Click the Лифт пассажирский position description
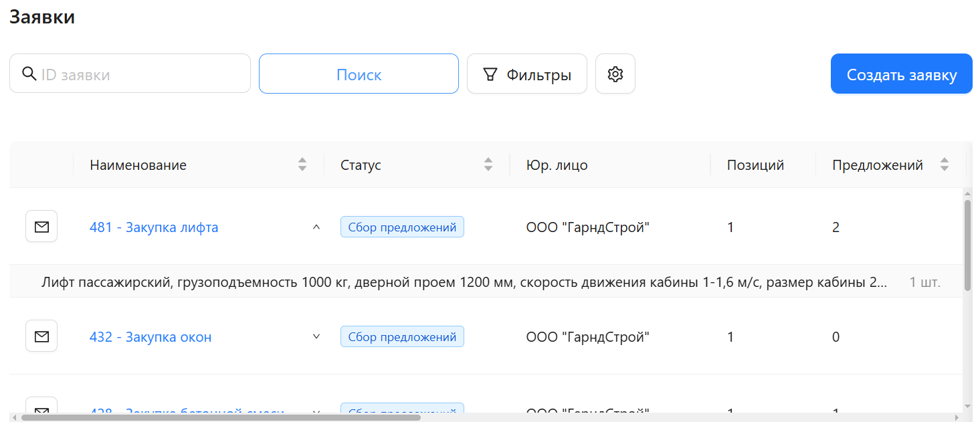Image resolution: width=980 pixels, height=426 pixels. coord(464,282)
